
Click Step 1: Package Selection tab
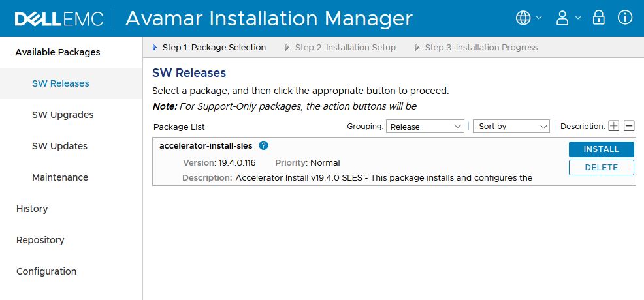point(214,47)
